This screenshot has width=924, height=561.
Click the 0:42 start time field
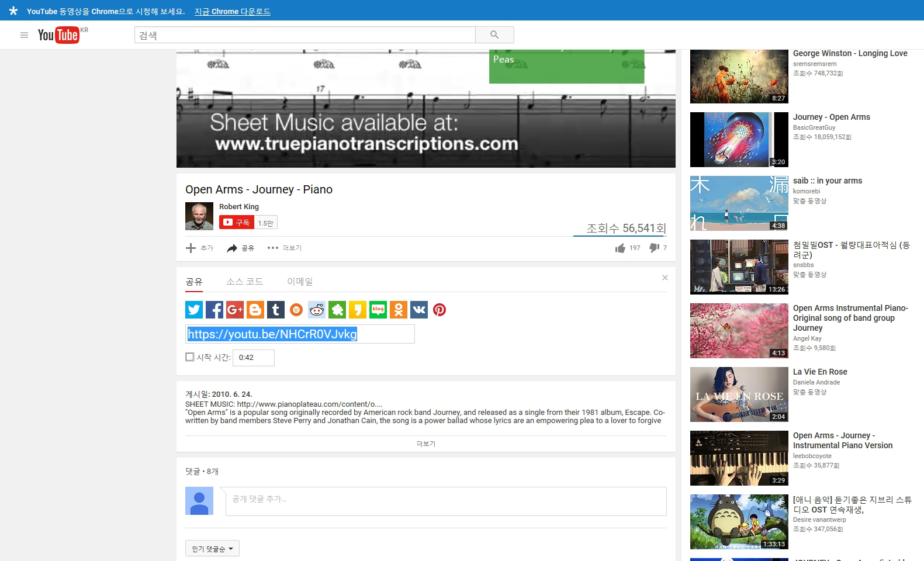[x=254, y=358]
